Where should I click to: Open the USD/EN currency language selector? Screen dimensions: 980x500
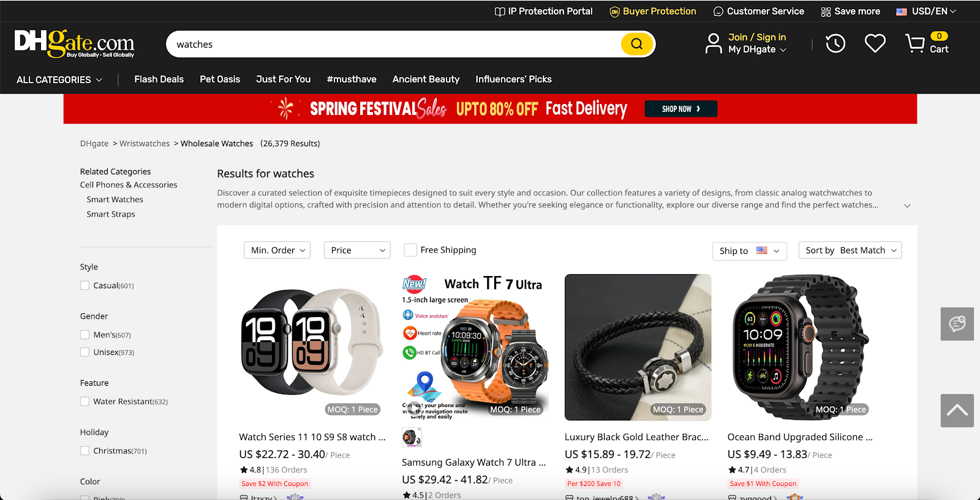[925, 11]
